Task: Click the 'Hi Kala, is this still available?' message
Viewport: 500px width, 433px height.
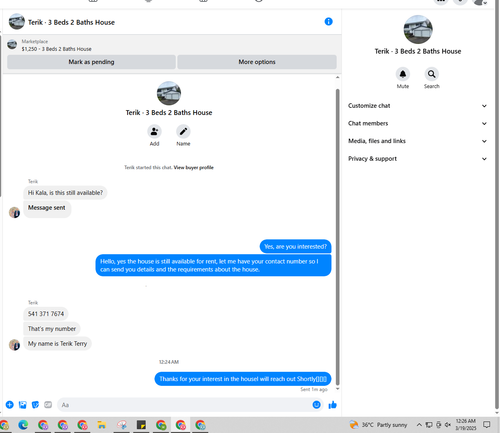Action: (65, 193)
